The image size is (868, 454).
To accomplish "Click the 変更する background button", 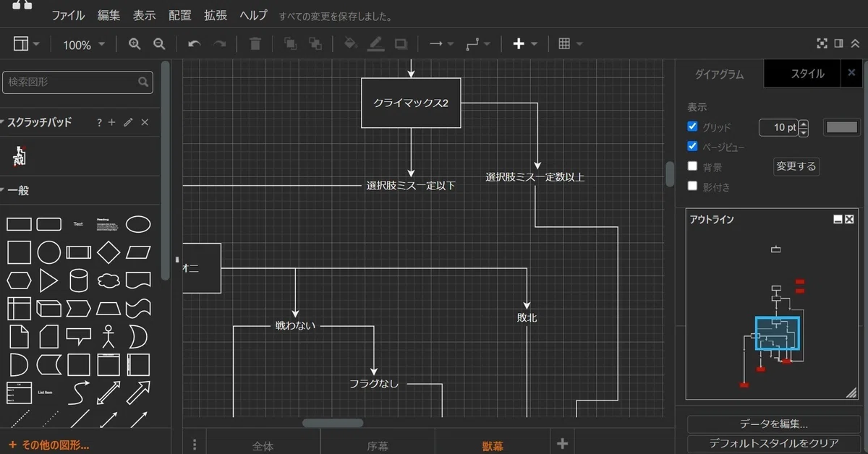I will [x=796, y=167].
